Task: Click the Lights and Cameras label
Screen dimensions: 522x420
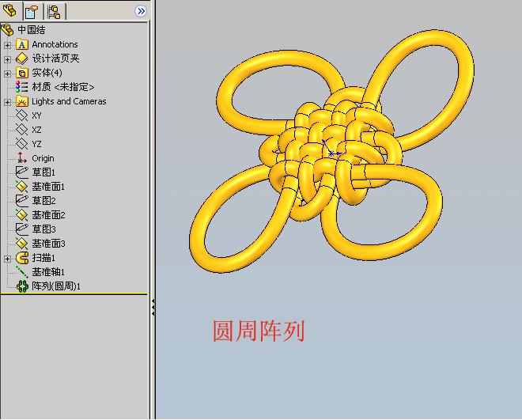Action: click(x=69, y=101)
